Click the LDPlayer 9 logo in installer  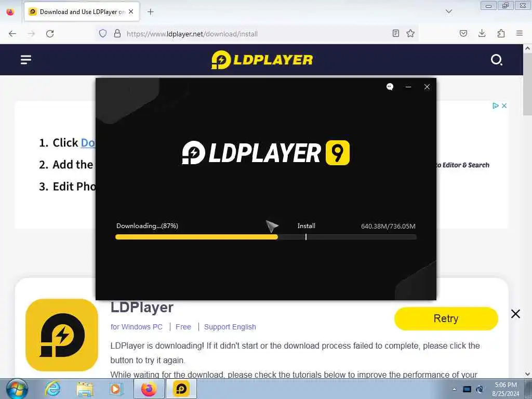pyautogui.click(x=265, y=153)
